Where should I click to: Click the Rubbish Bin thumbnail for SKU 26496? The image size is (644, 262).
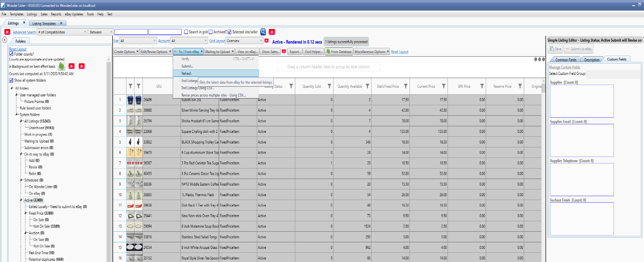[130, 100]
